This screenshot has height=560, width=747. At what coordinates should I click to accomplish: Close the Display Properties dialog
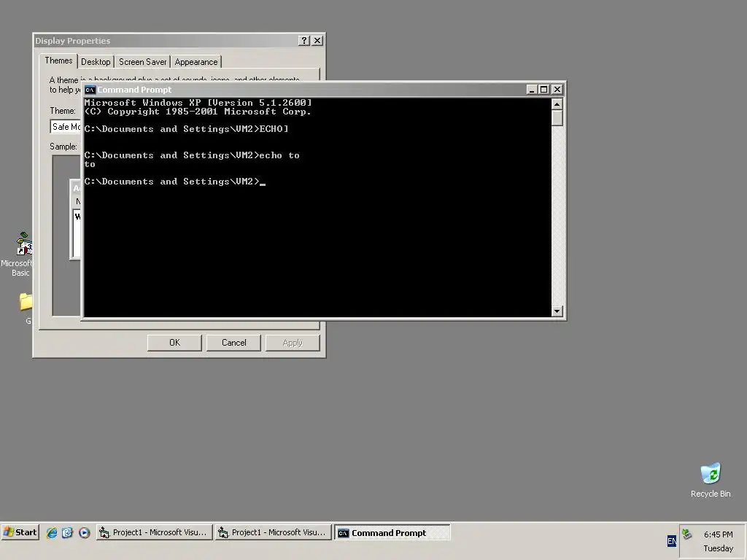tap(317, 41)
